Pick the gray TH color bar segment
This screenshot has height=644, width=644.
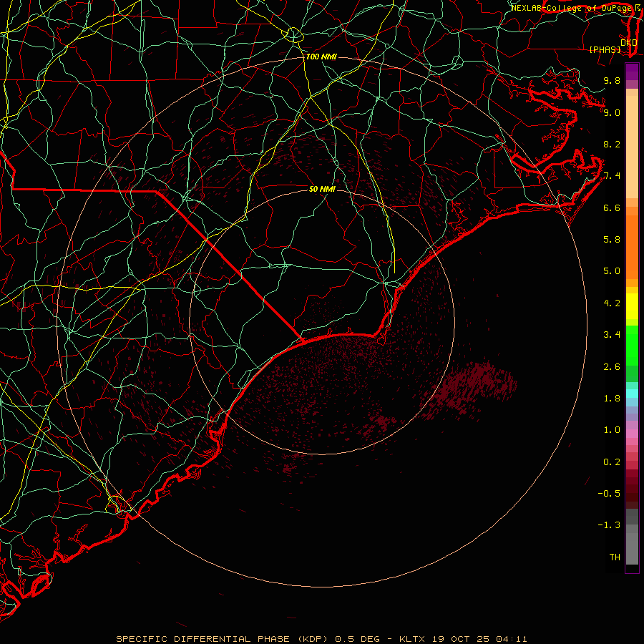[632, 548]
